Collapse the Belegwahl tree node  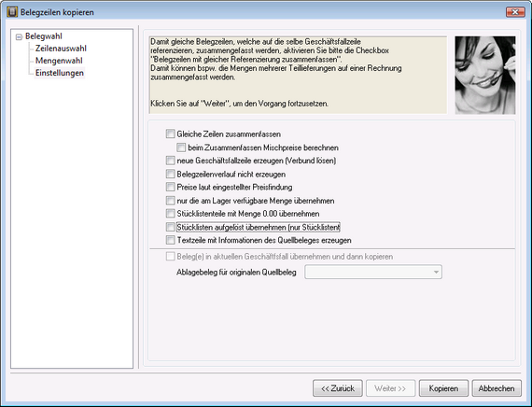click(x=19, y=37)
